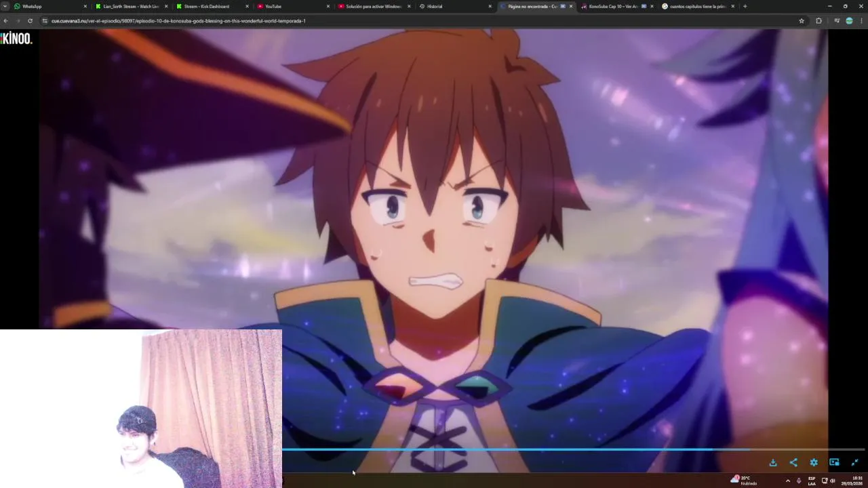Open the browser extensions puzzle icon

point(818,20)
